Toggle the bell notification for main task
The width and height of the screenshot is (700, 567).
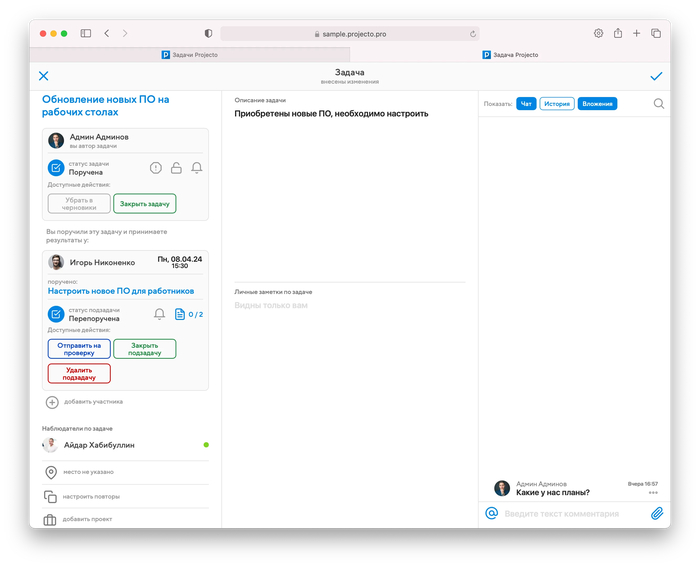197,168
